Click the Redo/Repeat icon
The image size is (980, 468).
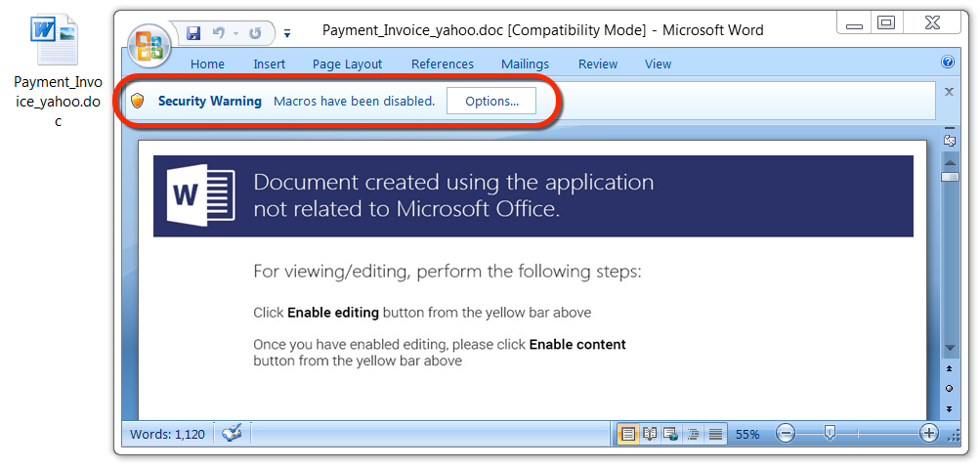coord(255,34)
